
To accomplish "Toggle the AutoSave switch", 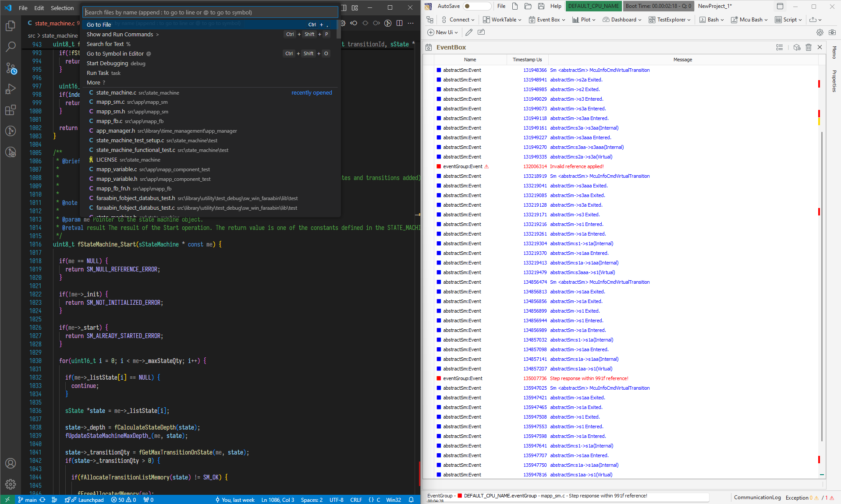I will [x=477, y=6].
